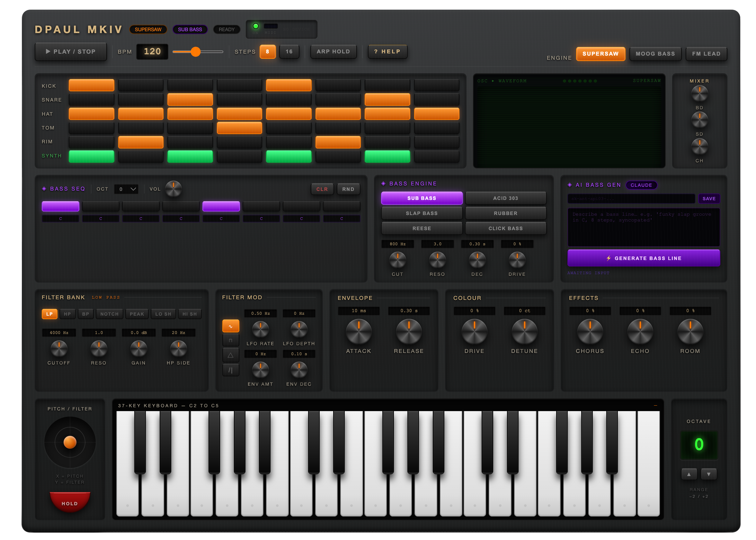
Task: Click the pitch/filter joystick control
Action: click(x=69, y=442)
